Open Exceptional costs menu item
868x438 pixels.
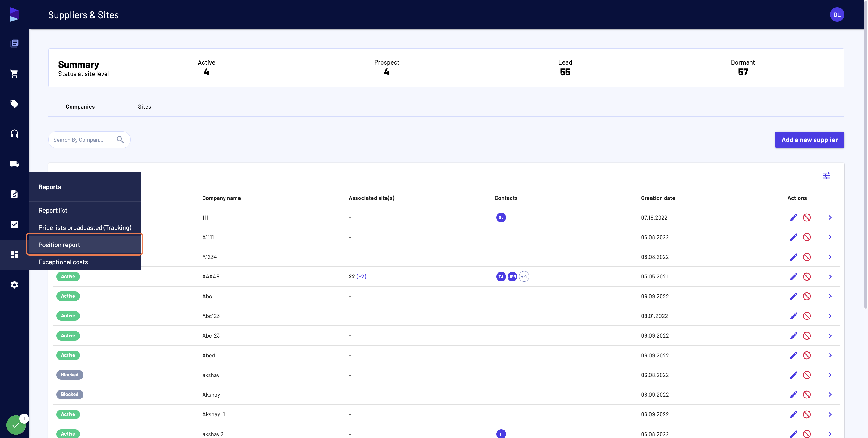pyautogui.click(x=85, y=262)
